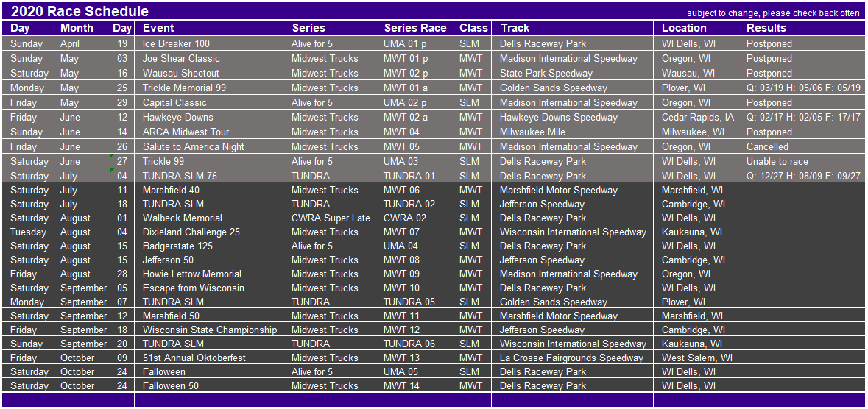Click the 'Milwaukee Mile' track cell
868x409 pixels.
click(x=572, y=132)
